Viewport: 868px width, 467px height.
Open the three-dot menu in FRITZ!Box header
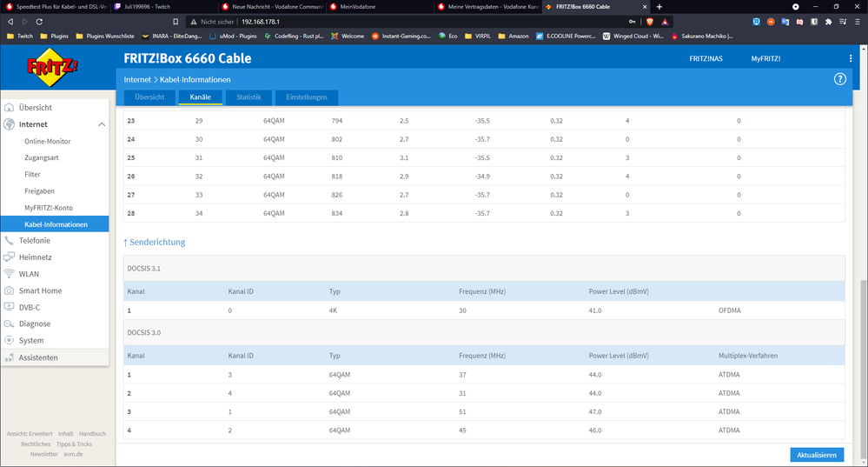coord(851,58)
